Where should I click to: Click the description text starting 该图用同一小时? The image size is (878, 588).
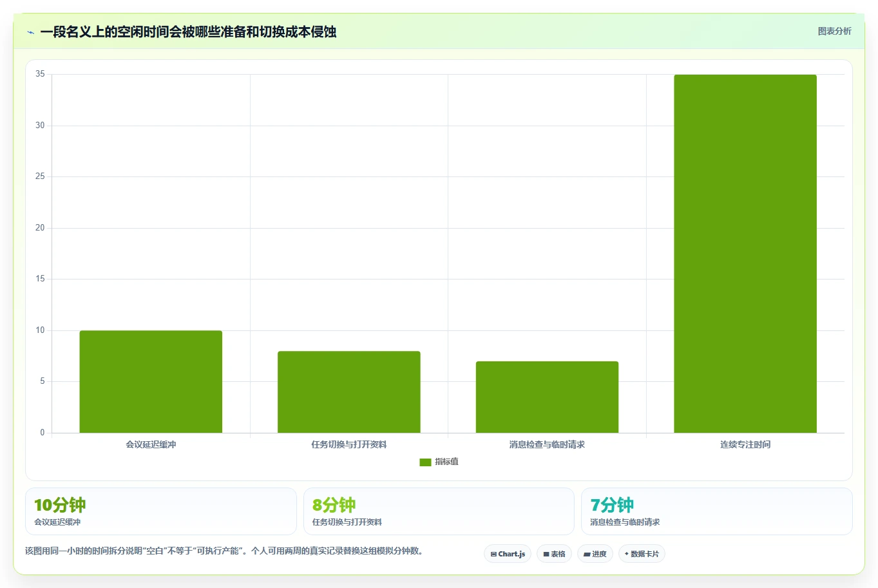click(x=225, y=551)
